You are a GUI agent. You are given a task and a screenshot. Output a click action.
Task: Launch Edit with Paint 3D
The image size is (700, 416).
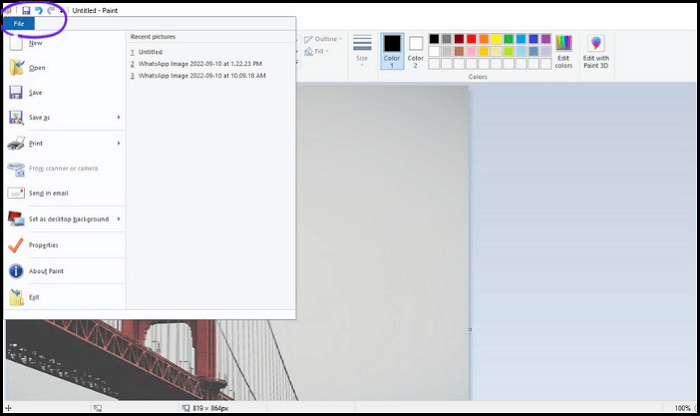pyautogui.click(x=596, y=51)
